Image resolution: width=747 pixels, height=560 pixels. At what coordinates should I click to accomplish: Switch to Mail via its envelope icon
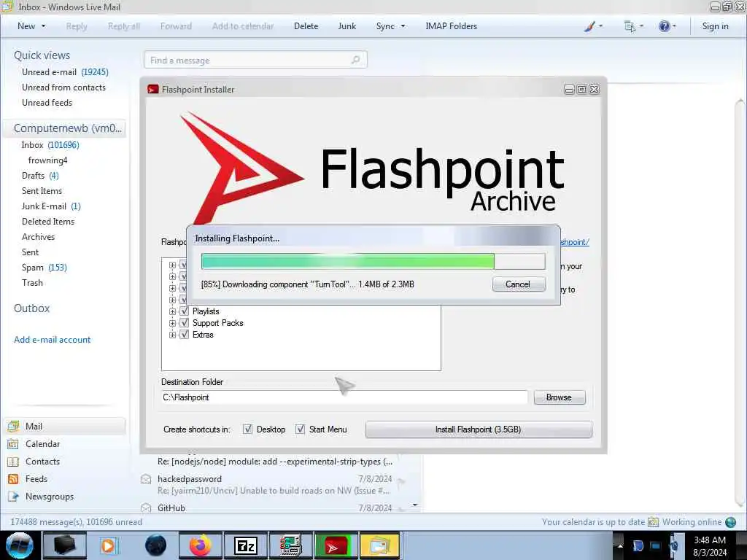(x=13, y=426)
